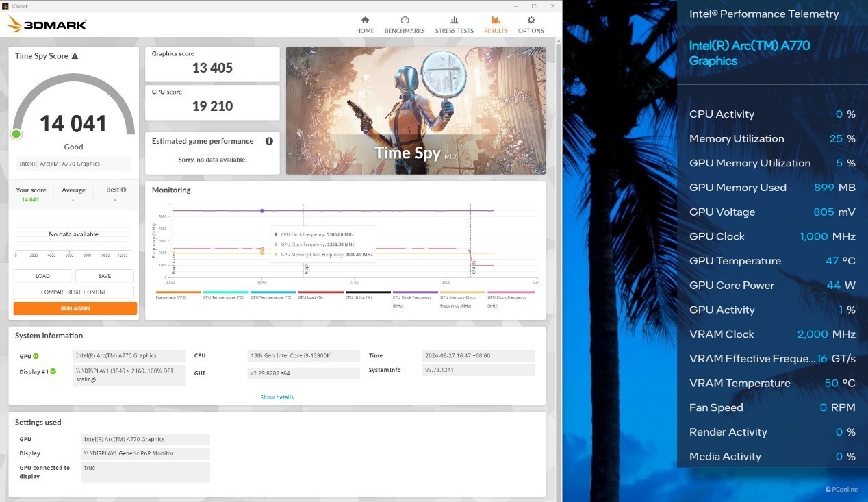Maximize the 3DMark window

pyautogui.click(x=533, y=5)
